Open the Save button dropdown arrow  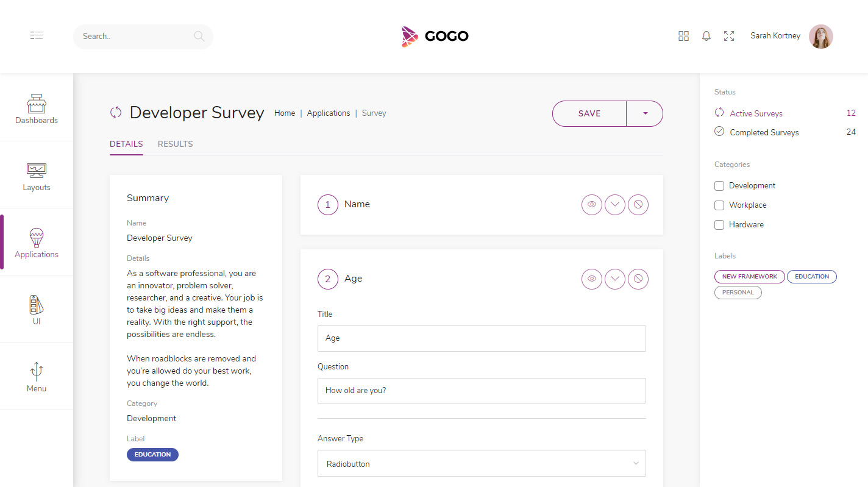(645, 113)
